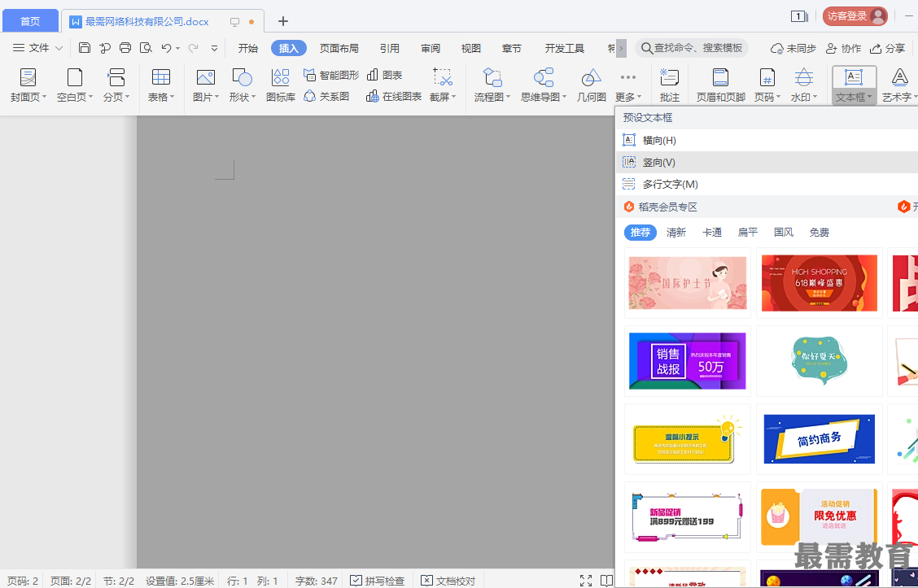
Task: Open the Watermark (水印) tool
Action: click(x=803, y=85)
